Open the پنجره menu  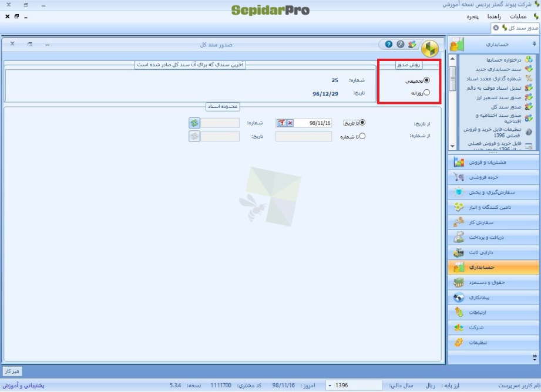[x=472, y=16]
